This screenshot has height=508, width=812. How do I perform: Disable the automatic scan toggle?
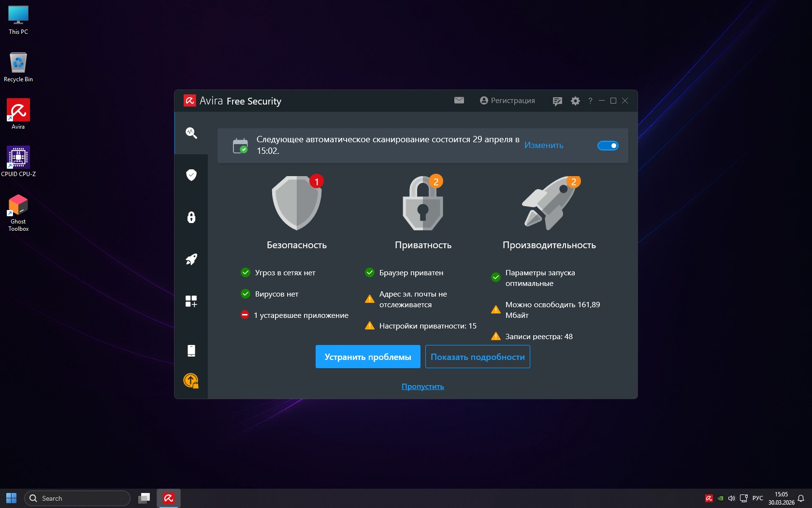(608, 146)
